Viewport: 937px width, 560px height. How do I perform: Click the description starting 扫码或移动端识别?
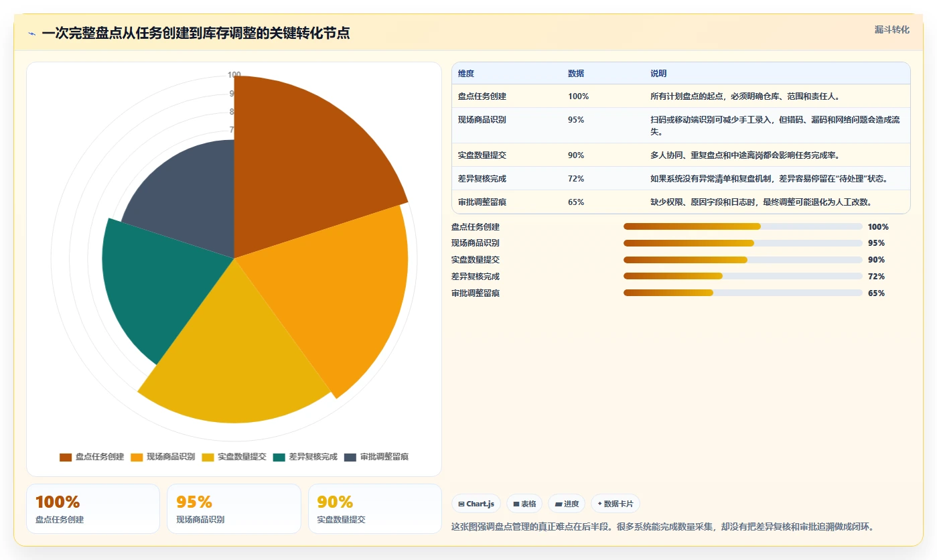[776, 125]
